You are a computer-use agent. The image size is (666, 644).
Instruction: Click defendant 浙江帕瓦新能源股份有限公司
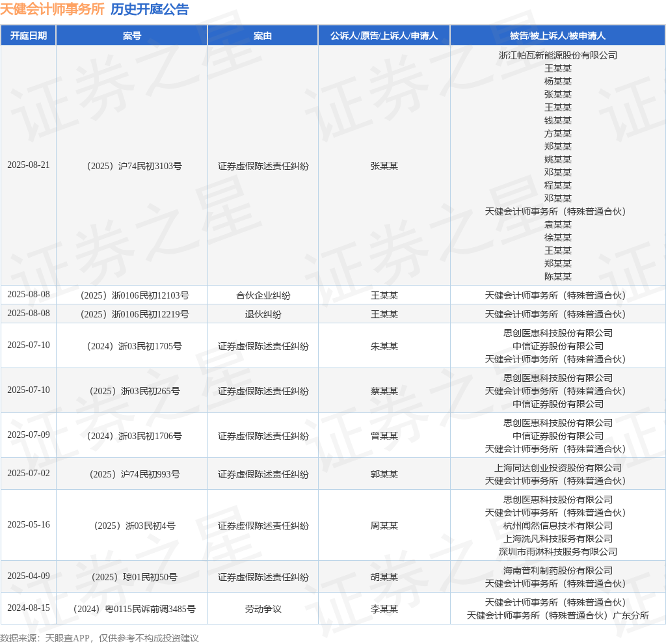click(x=557, y=55)
